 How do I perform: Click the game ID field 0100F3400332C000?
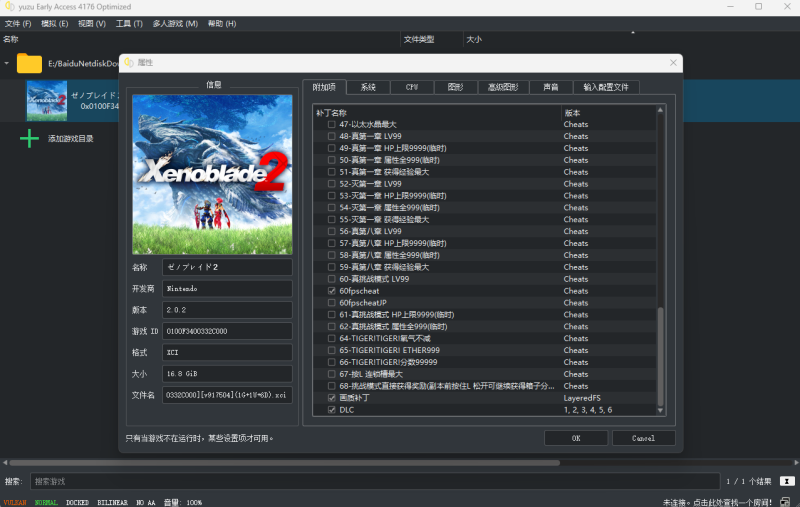coord(228,331)
